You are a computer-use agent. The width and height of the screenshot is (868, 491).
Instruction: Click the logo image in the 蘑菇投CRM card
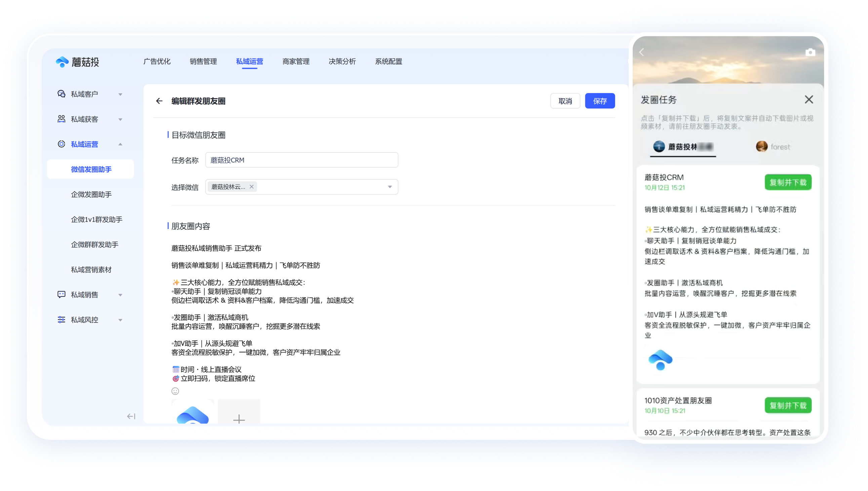(660, 360)
